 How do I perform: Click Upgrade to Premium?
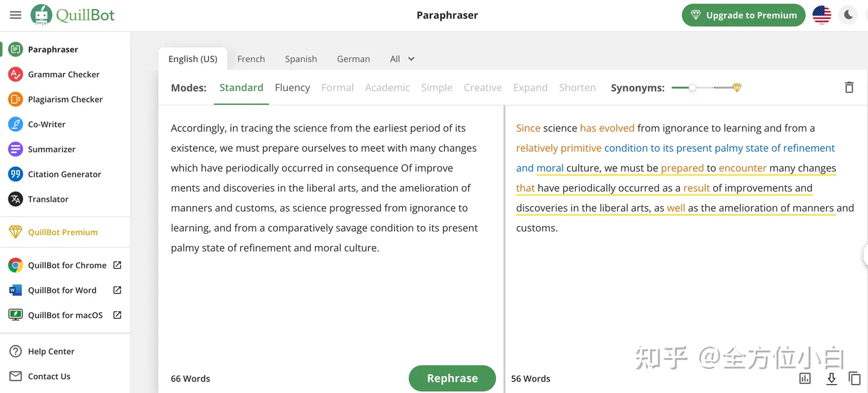point(744,15)
